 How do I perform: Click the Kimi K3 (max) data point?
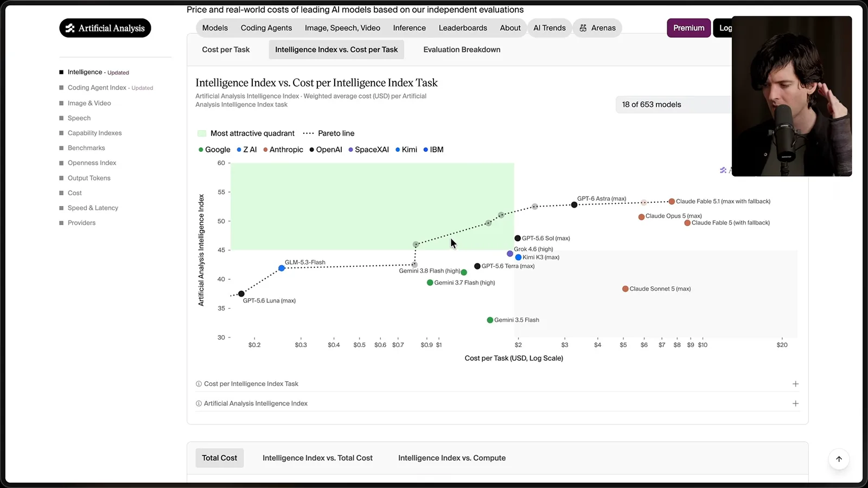(x=518, y=258)
